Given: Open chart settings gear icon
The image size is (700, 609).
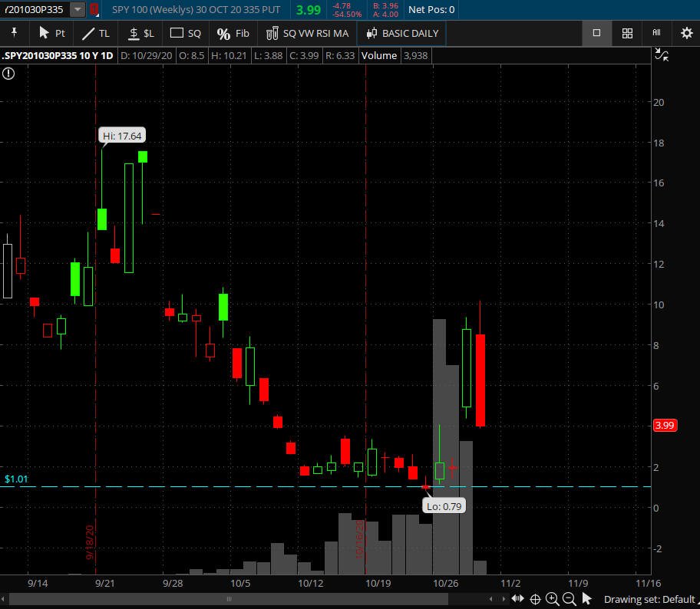Looking at the screenshot, I should (x=686, y=33).
